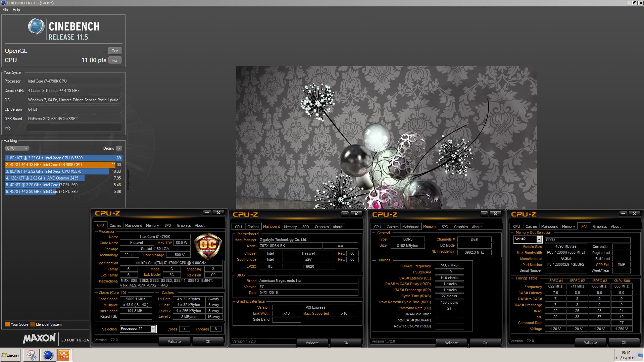This screenshot has width=644, height=362.
Task: Click the scissors app in taskbar
Action: coord(32,355)
